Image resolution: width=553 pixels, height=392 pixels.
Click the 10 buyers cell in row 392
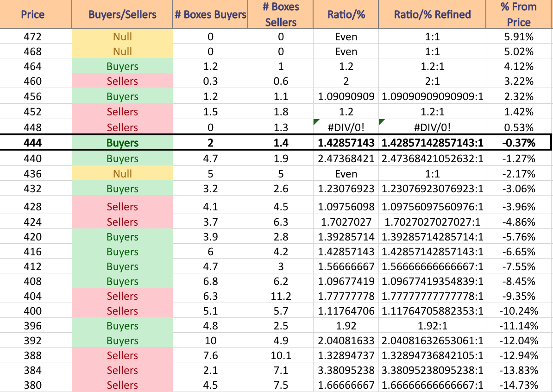(x=210, y=340)
